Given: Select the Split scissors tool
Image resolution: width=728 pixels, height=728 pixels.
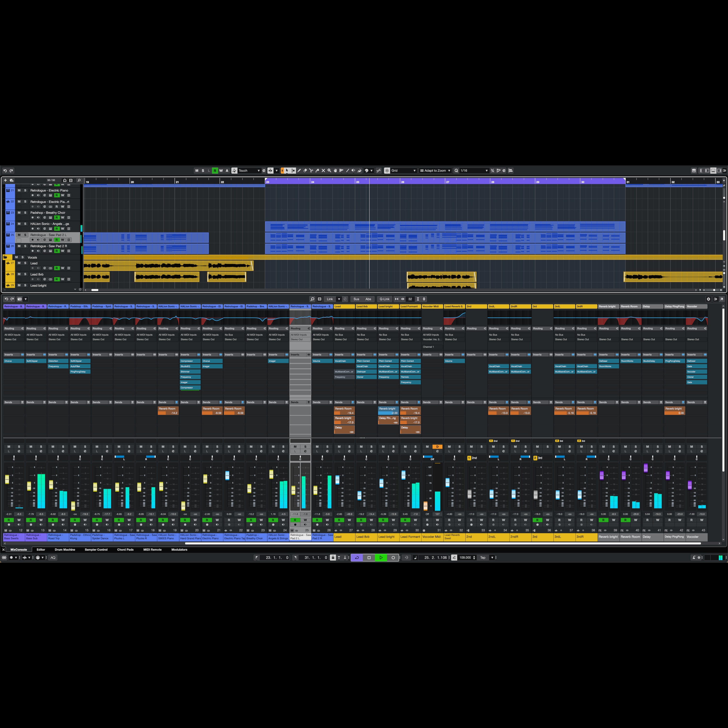Looking at the screenshot, I should pyautogui.click(x=311, y=171).
